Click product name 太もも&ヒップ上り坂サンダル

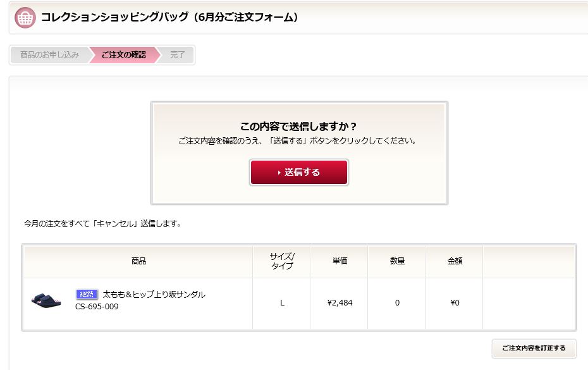tap(154, 295)
